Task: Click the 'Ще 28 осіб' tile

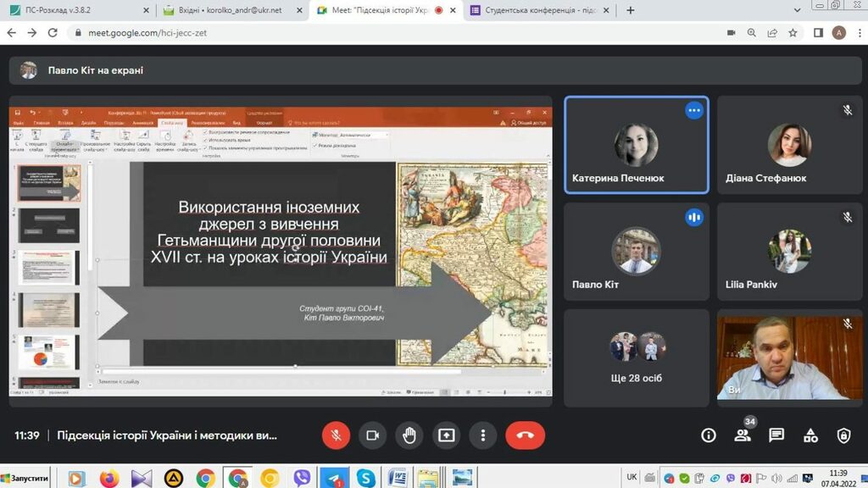Action: point(636,358)
